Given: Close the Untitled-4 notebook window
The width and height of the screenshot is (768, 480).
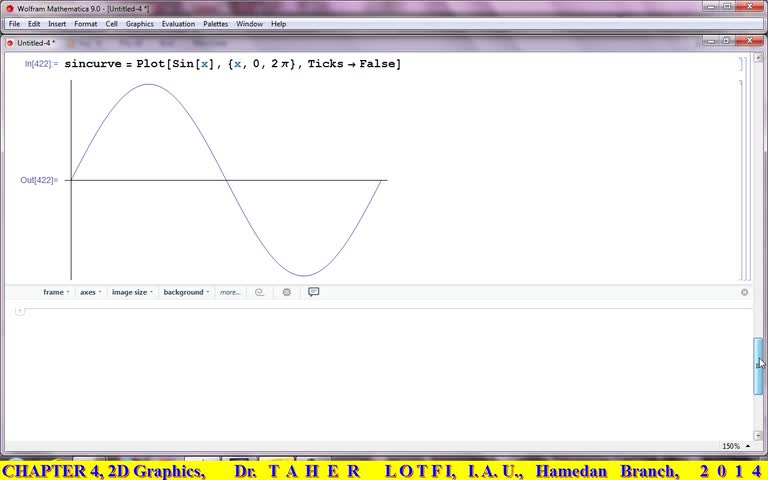Looking at the screenshot, I should click(749, 41).
